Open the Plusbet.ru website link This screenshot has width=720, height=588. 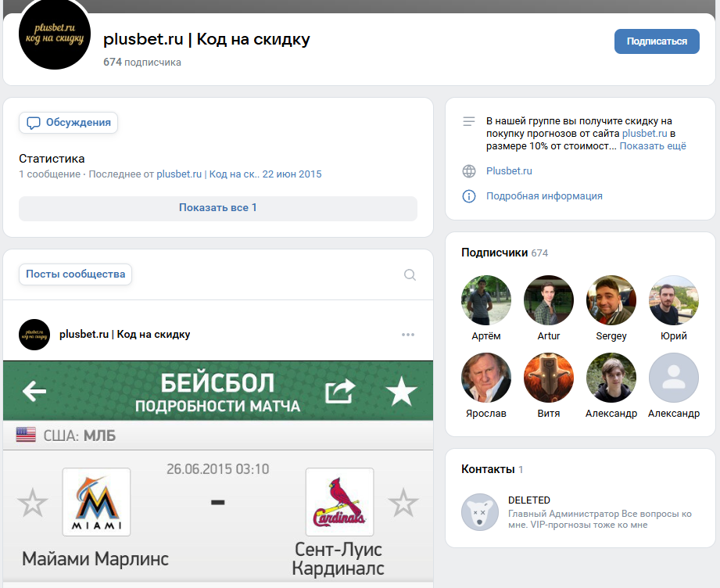(509, 171)
